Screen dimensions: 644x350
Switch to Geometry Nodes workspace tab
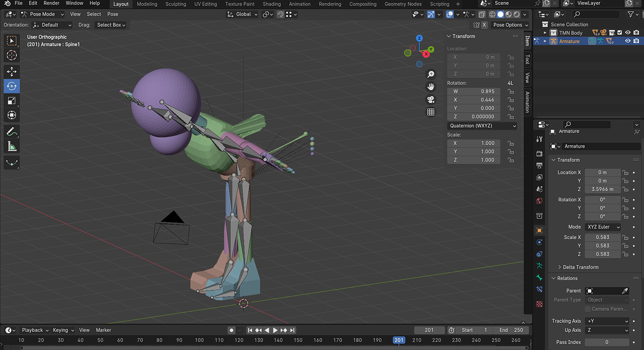[403, 4]
